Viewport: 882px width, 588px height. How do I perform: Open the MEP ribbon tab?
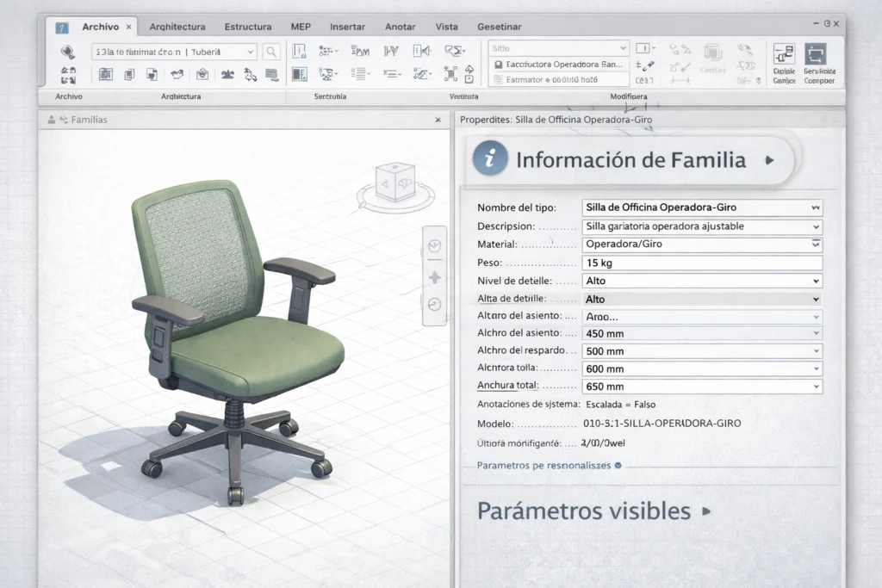tap(300, 27)
